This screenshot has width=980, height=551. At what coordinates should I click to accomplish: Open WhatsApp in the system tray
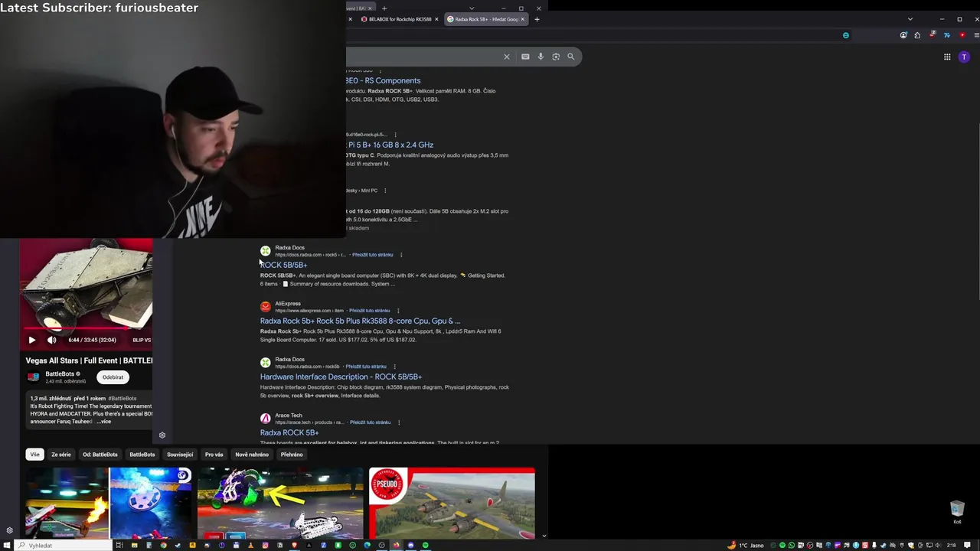click(792, 546)
